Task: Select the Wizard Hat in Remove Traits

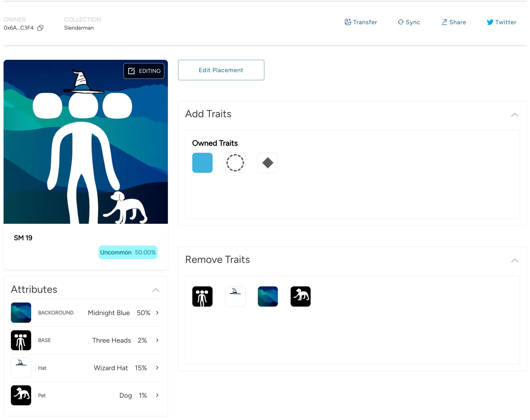Action: coord(235,296)
